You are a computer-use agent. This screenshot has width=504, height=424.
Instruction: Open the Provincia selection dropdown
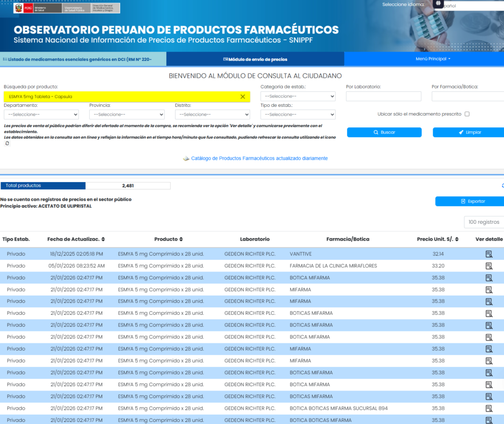tap(127, 114)
